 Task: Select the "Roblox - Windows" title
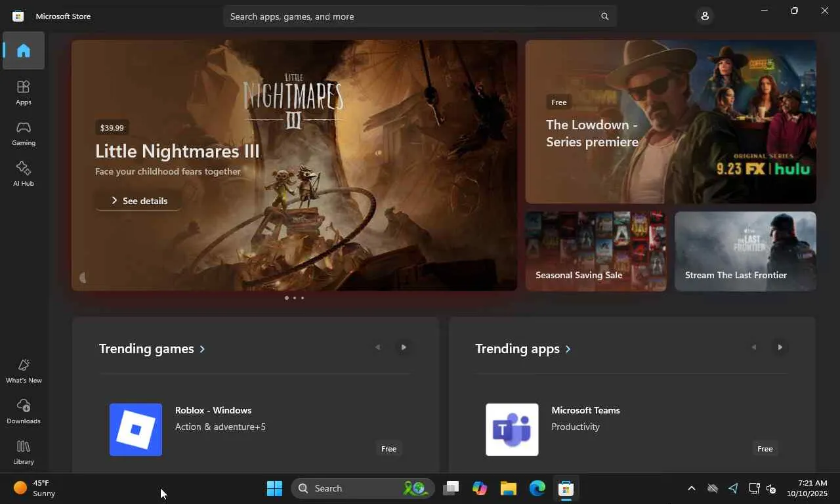[213, 410]
